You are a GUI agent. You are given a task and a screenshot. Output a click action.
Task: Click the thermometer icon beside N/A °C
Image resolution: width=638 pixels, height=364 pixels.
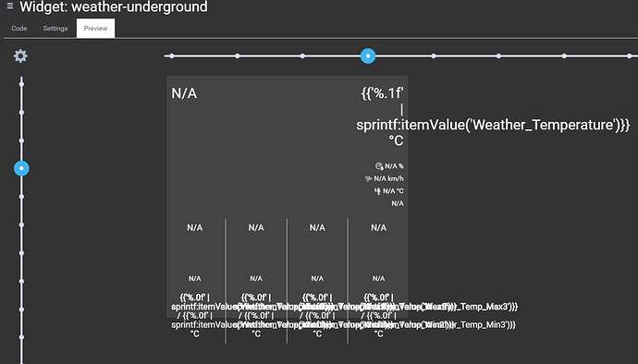click(377, 190)
